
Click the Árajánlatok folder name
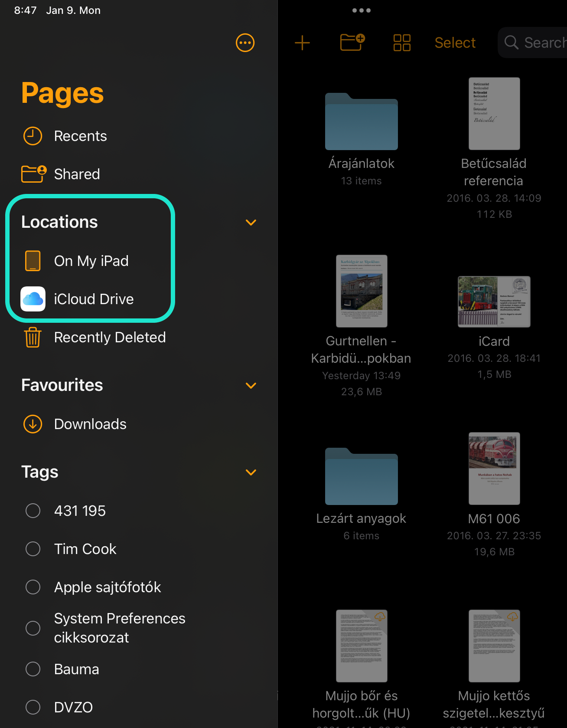tap(362, 163)
